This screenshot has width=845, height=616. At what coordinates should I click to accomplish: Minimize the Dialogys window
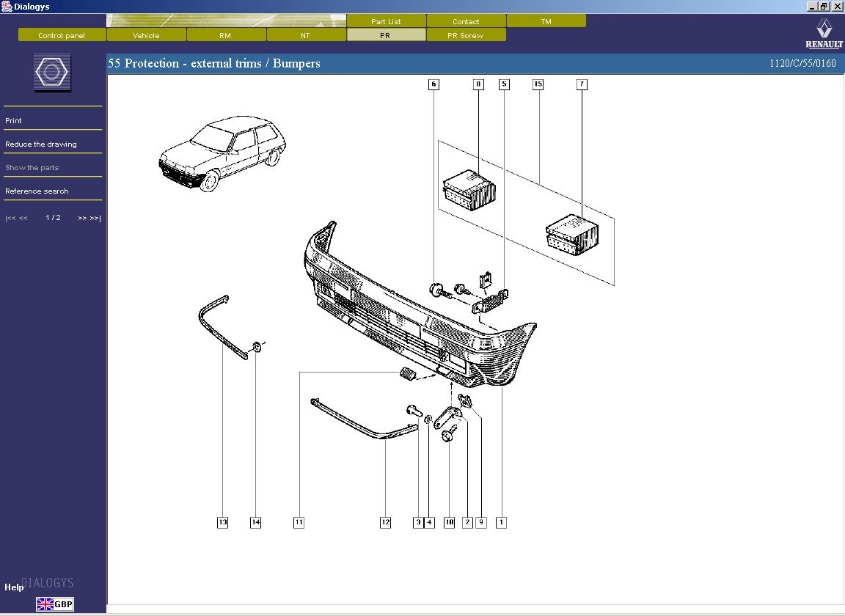click(812, 7)
